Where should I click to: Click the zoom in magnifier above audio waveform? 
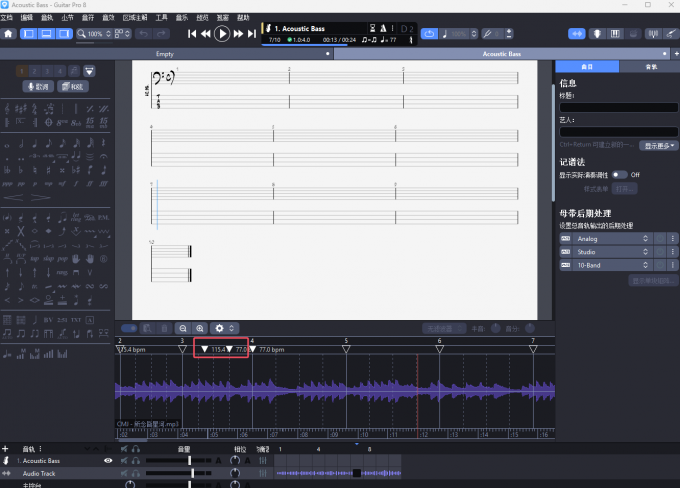pyautogui.click(x=200, y=328)
